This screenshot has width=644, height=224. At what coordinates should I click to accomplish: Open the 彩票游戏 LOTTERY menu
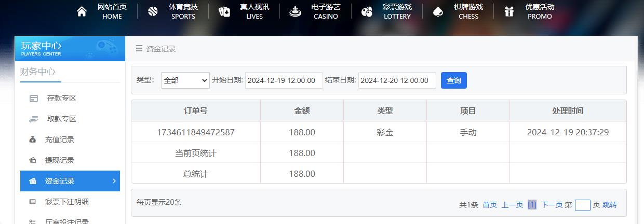click(x=397, y=11)
